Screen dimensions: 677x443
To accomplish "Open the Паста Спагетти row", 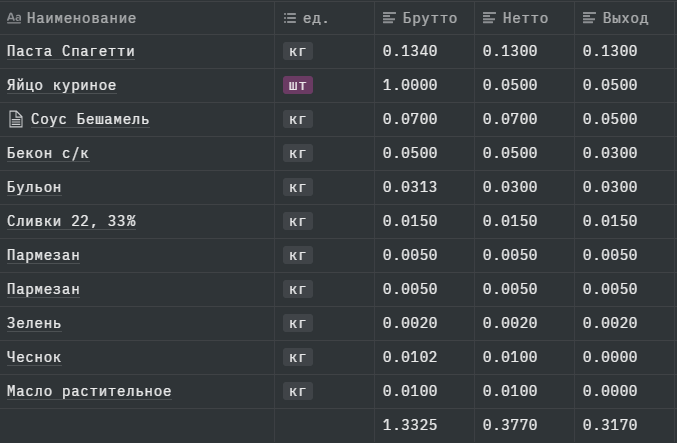I will tap(70, 51).
